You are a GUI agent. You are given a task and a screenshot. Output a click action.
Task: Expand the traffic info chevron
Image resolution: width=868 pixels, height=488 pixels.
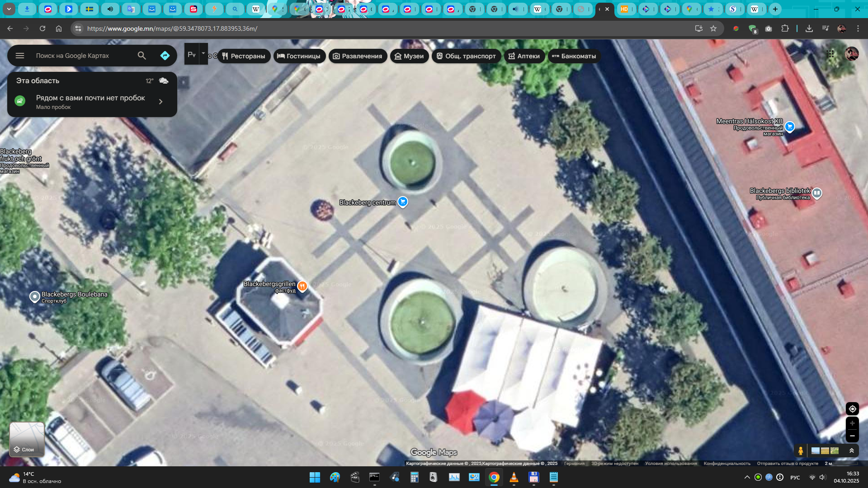point(160,102)
